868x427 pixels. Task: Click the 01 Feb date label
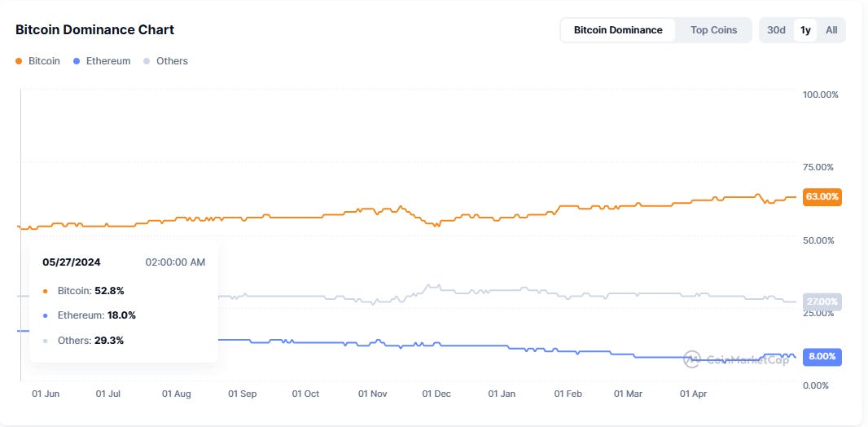coord(568,394)
